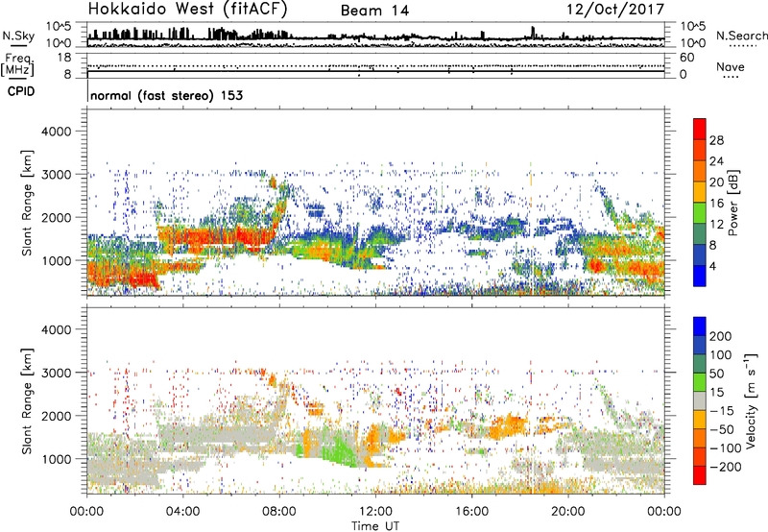Click the '60' Nave axis value
Image resolution: width=768 pixels, height=532 pixels.
(x=687, y=58)
